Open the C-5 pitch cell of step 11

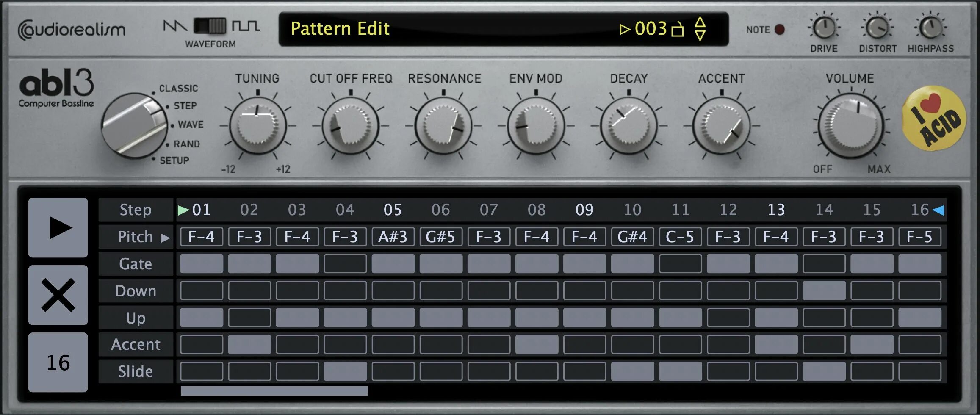point(681,237)
